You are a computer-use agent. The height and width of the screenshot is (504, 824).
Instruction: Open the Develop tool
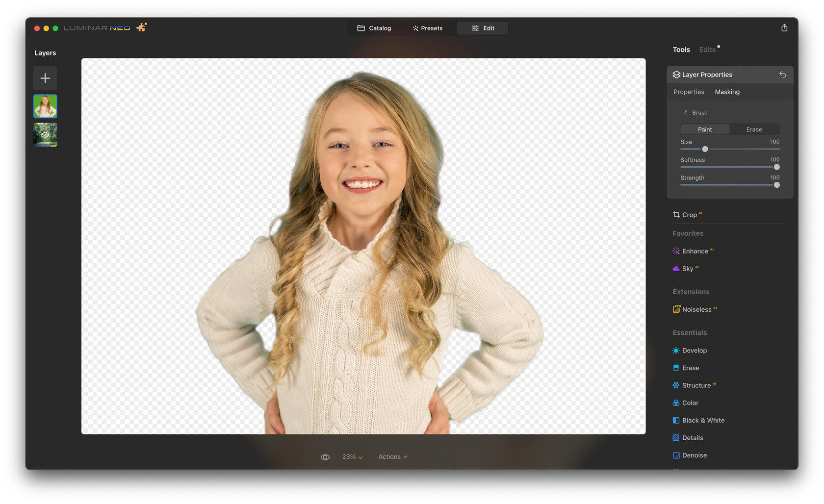[x=694, y=350]
